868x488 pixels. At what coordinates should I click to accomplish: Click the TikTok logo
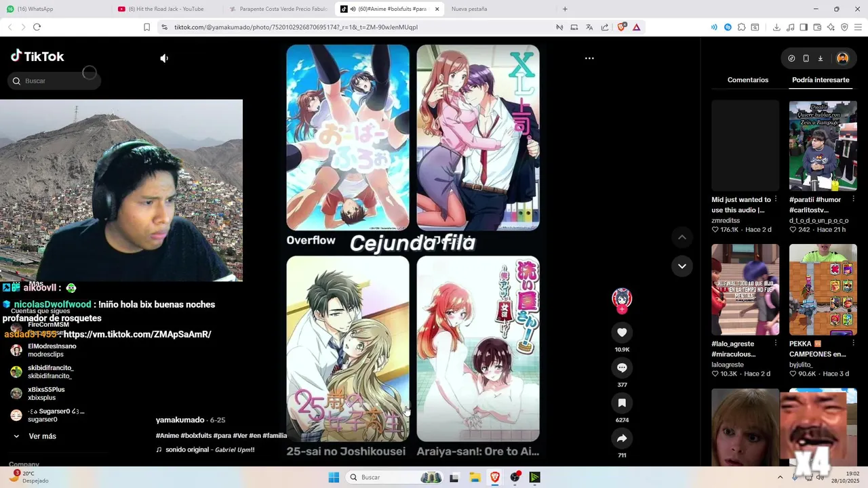[x=37, y=56]
